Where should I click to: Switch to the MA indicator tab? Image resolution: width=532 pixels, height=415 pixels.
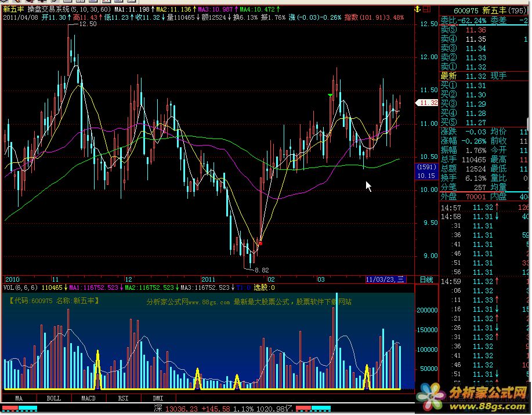tap(19, 398)
